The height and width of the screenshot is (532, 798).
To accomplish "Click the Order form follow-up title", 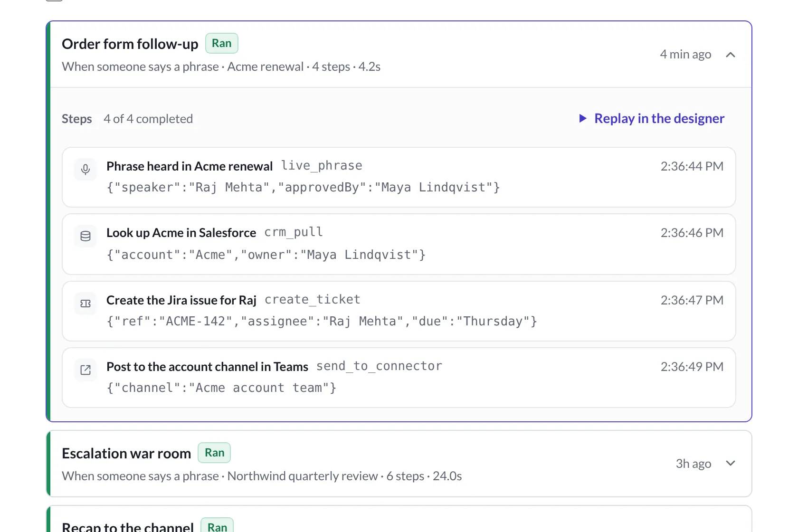I will click(x=130, y=44).
